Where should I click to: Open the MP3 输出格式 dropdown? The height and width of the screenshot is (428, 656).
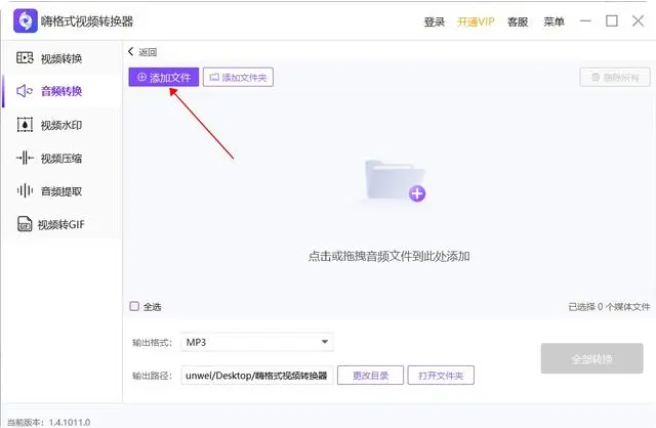click(x=257, y=342)
